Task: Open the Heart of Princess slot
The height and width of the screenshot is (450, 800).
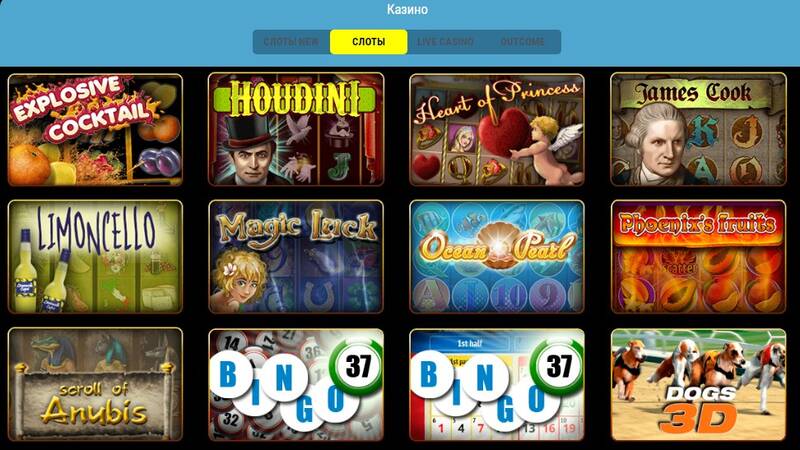Action: pos(497,130)
